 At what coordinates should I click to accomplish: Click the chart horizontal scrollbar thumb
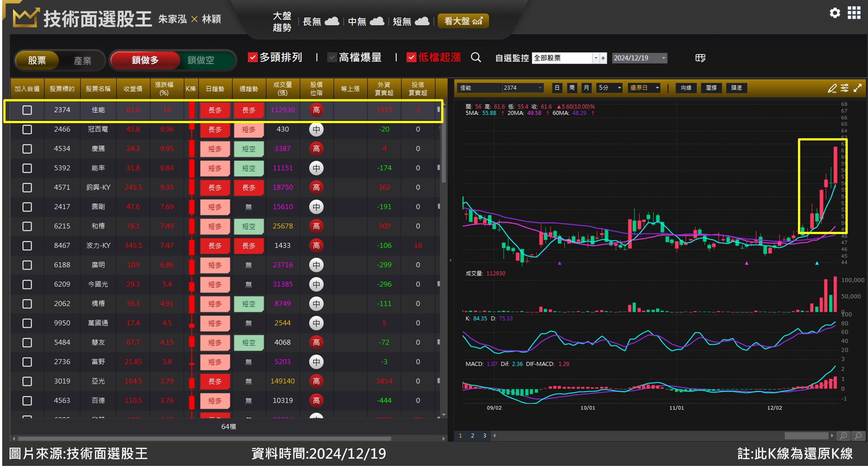tap(806, 436)
